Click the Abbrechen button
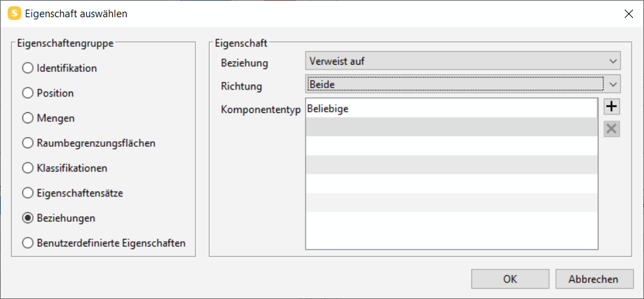The height and width of the screenshot is (299, 644). 593,279
